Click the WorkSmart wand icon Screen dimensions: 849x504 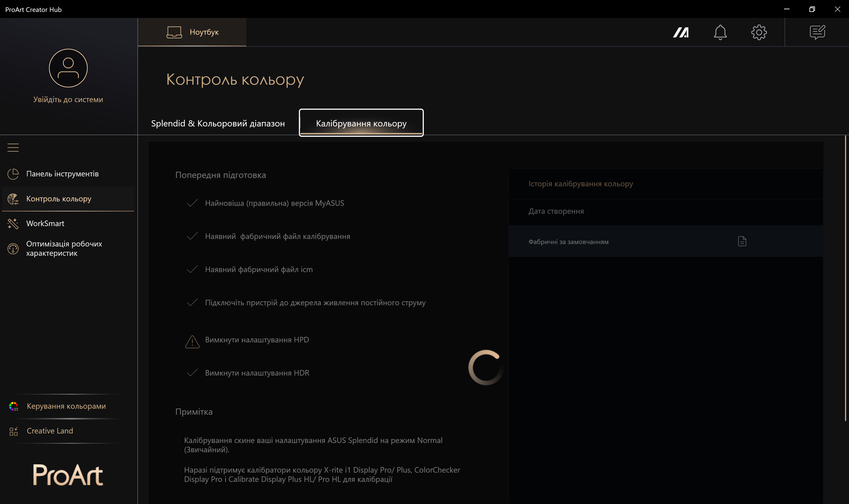click(13, 223)
